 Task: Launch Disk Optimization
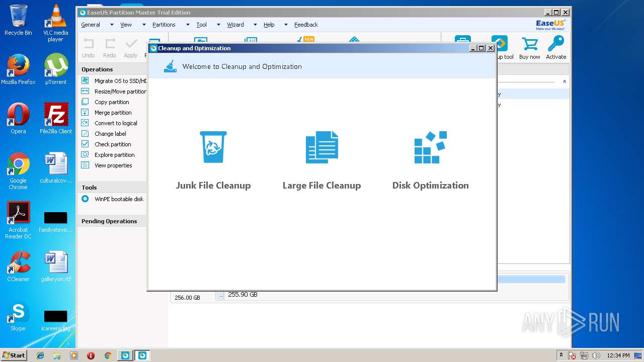click(430, 161)
